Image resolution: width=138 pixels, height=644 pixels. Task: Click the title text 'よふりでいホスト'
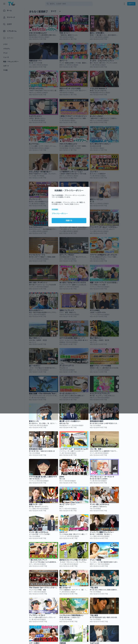36,116
